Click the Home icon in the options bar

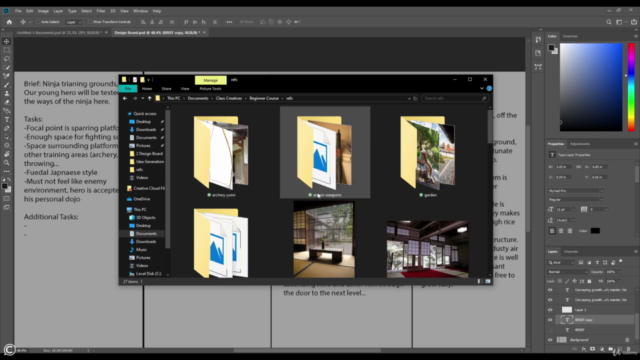point(9,22)
